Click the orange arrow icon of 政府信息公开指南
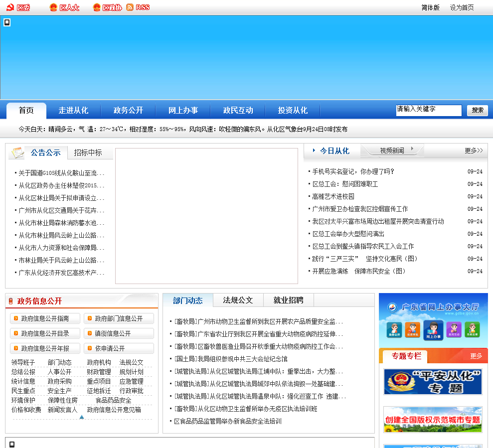This screenshot has width=493, height=448. [16, 318]
